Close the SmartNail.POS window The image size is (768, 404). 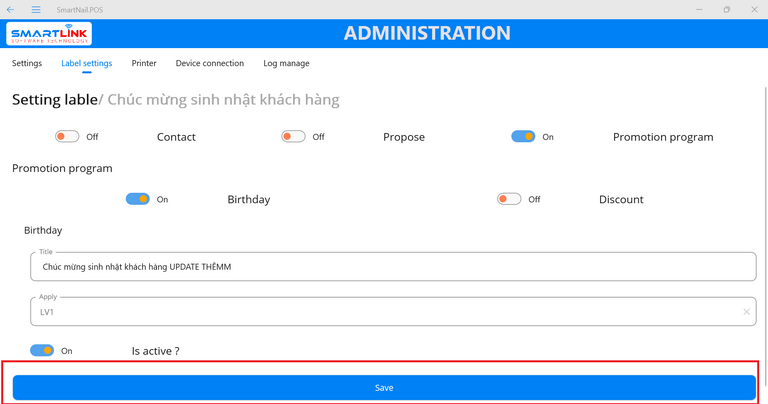point(754,9)
